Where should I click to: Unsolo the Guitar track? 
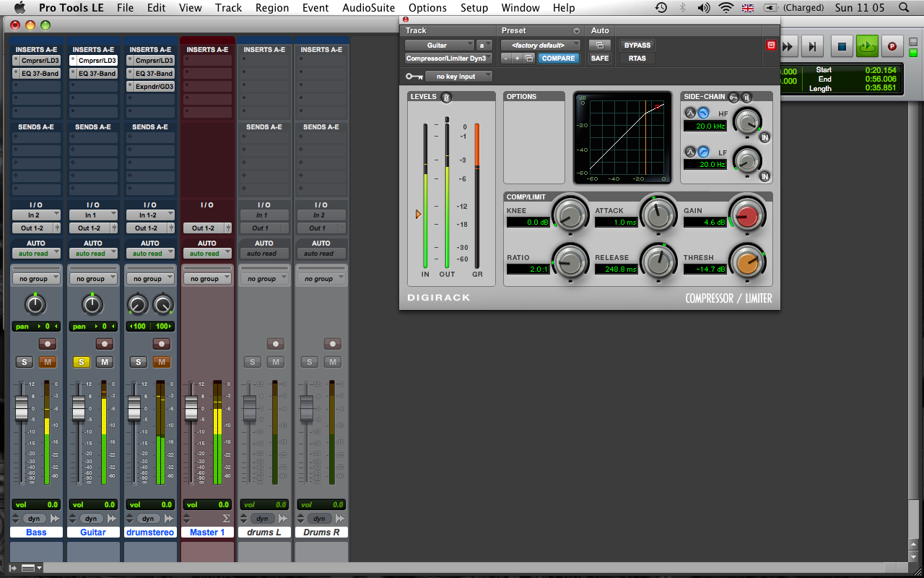point(81,362)
